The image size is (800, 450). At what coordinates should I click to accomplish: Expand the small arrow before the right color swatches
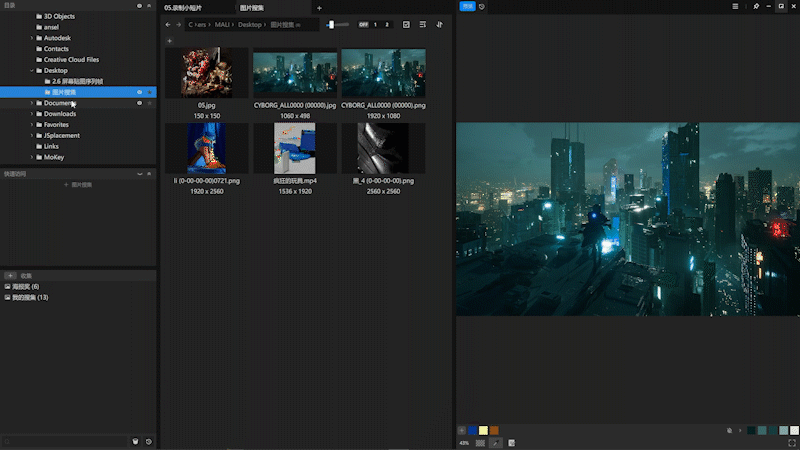coord(740,431)
